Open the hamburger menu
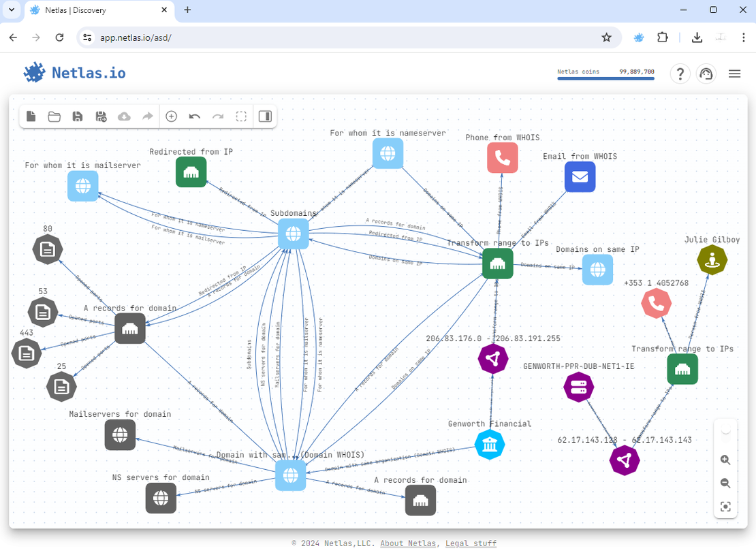Image resolution: width=756 pixels, height=557 pixels. tap(735, 74)
